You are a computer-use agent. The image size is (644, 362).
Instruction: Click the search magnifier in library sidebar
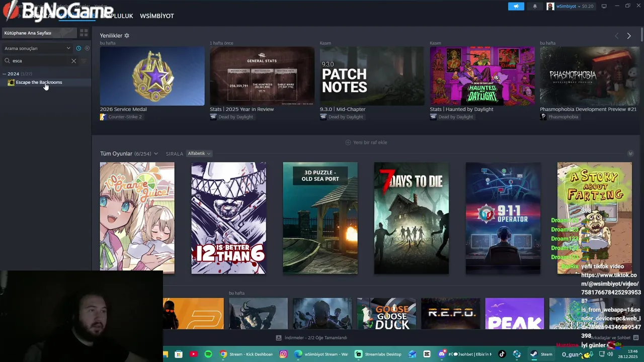7,61
